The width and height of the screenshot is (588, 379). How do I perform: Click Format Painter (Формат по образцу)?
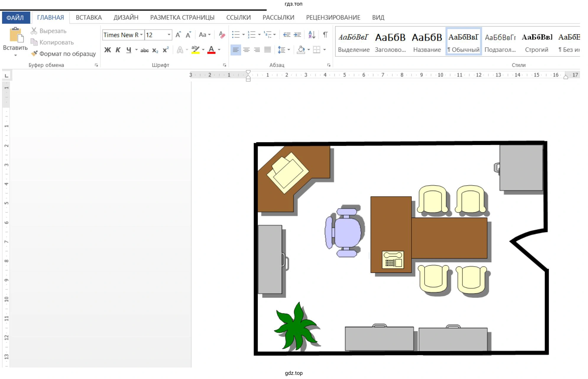click(x=64, y=54)
